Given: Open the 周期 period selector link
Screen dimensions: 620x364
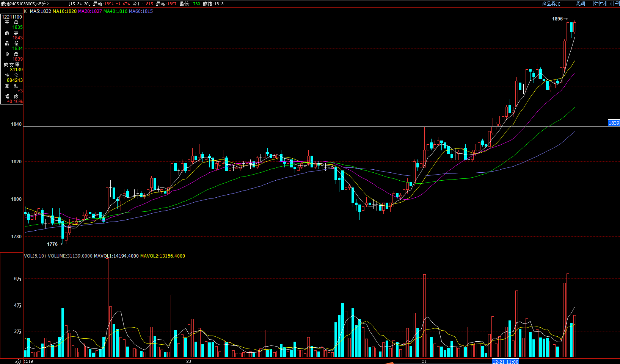Looking at the screenshot, I should pyautogui.click(x=581, y=4).
